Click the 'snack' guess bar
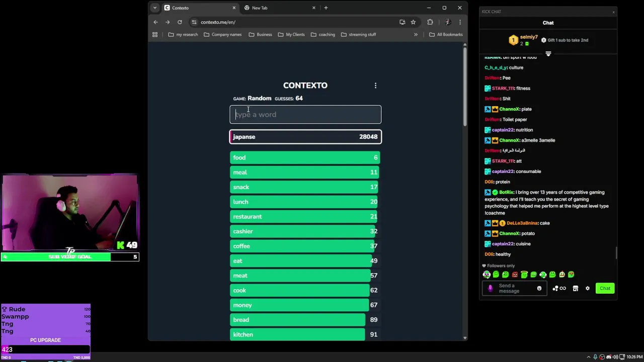 [x=305, y=187]
